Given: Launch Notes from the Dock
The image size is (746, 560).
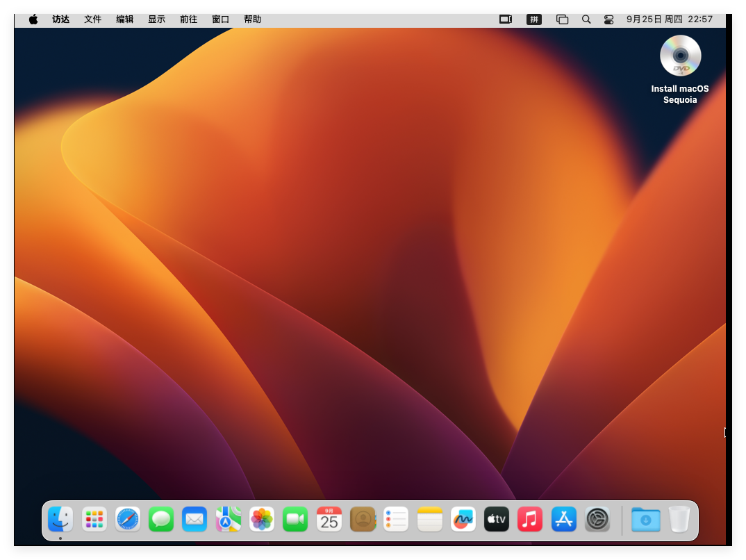Looking at the screenshot, I should click(430, 519).
